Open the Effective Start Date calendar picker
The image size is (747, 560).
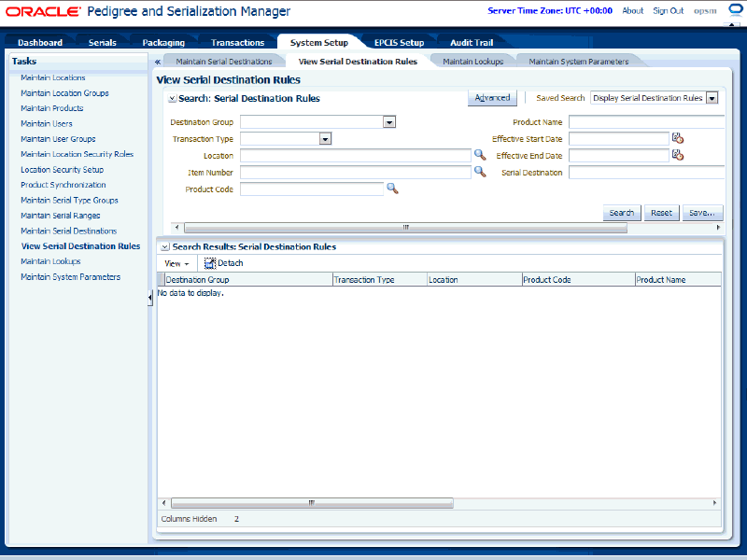(x=678, y=138)
